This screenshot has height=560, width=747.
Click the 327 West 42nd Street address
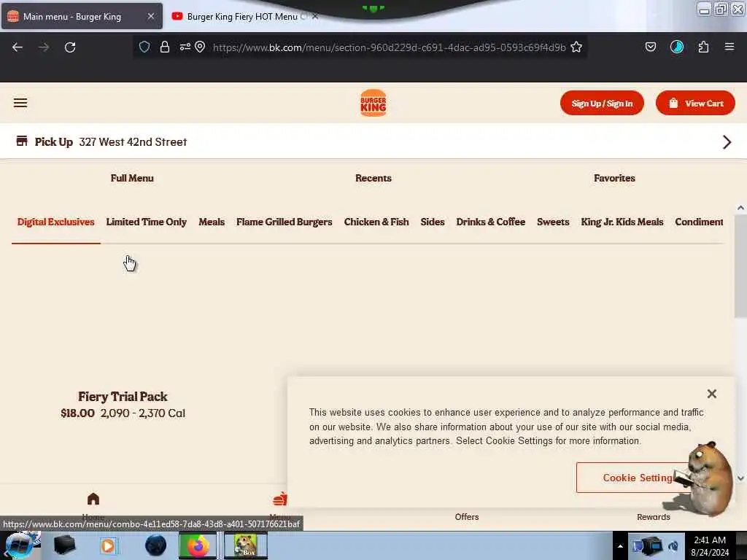[x=133, y=142]
